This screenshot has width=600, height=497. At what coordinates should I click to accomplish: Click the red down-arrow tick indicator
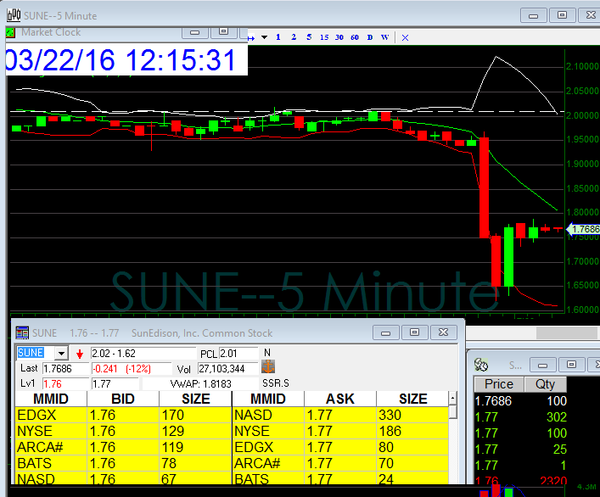pos(80,354)
